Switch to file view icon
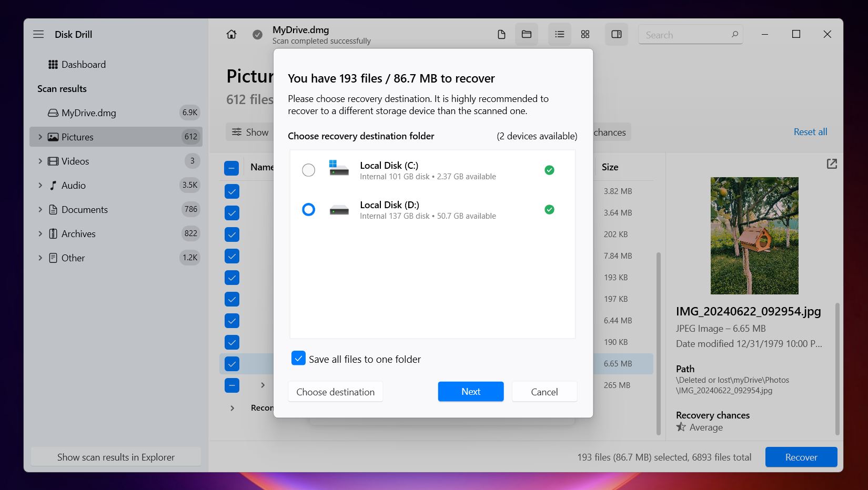Image resolution: width=868 pixels, height=490 pixels. point(501,35)
